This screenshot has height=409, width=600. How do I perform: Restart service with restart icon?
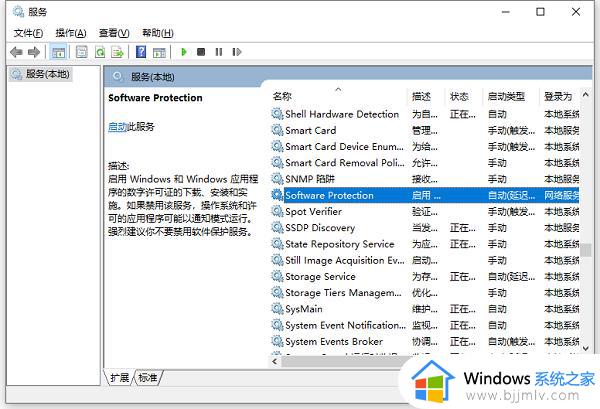pos(237,52)
